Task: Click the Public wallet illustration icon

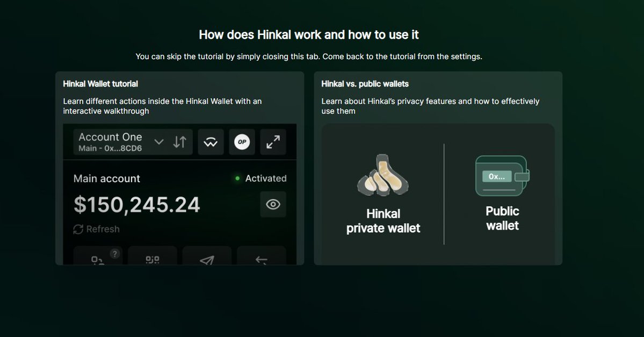Action: click(502, 176)
